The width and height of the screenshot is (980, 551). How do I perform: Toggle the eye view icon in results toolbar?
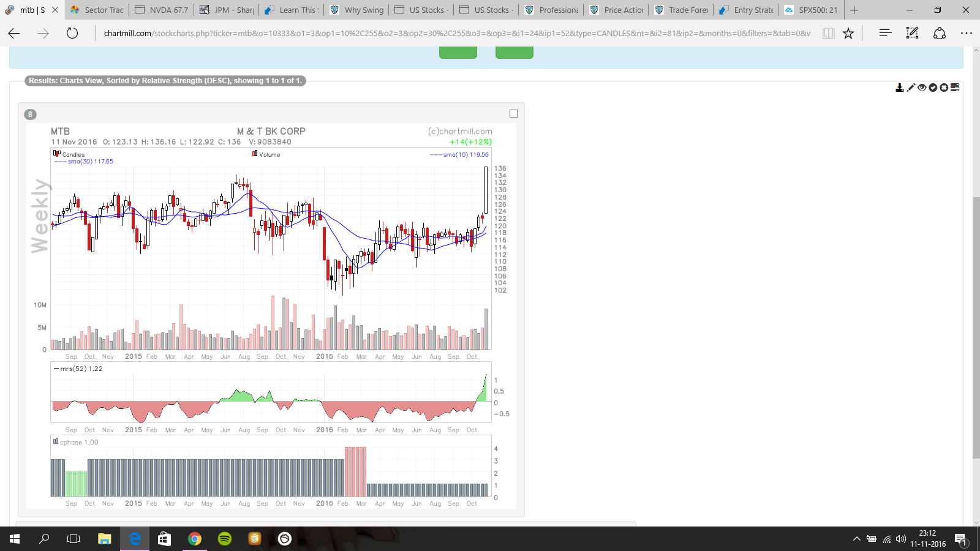tap(922, 88)
